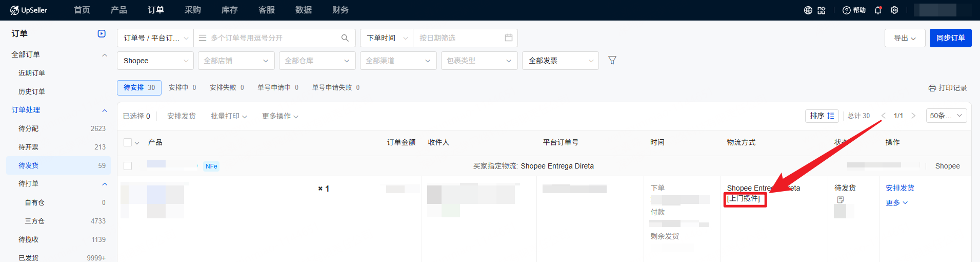The width and height of the screenshot is (980, 262).
Task: Switch to the 安排失败 tab
Action: [x=226, y=88]
